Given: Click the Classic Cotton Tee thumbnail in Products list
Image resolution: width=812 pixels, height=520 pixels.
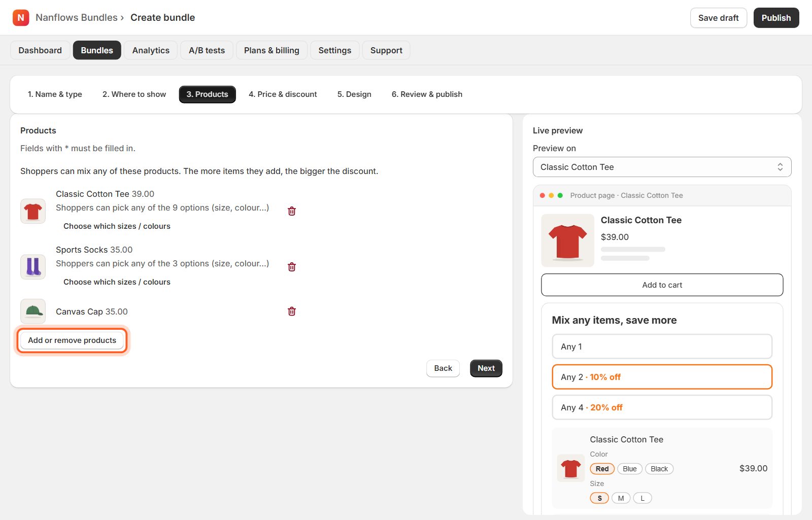Looking at the screenshot, I should click(33, 211).
